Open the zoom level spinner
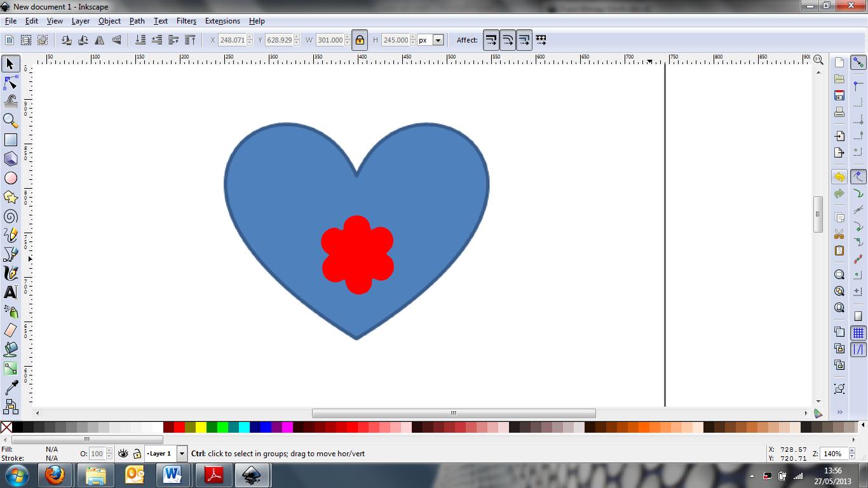 pos(851,454)
